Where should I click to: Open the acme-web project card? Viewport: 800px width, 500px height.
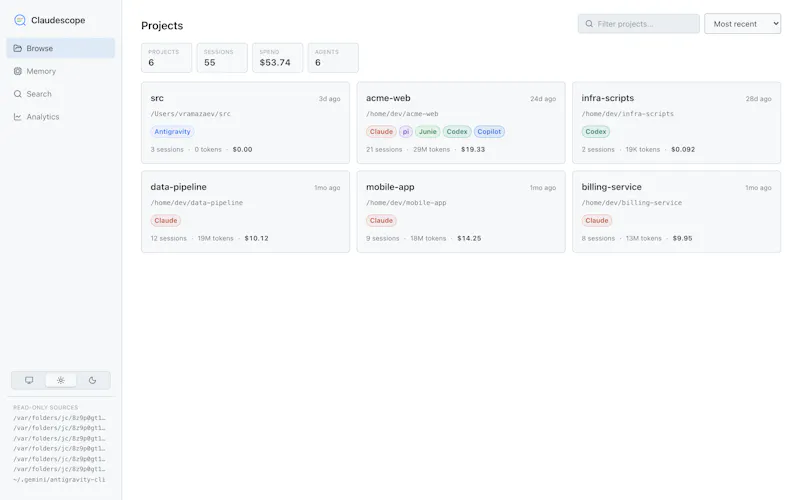461,123
